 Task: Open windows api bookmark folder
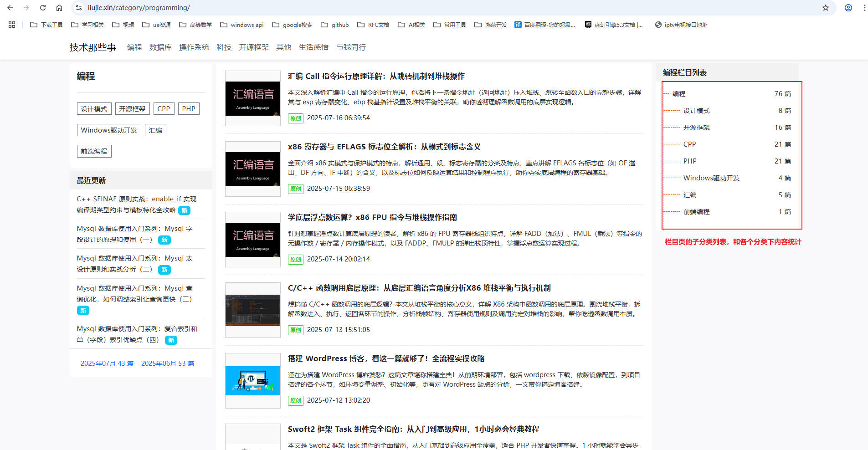(x=242, y=25)
